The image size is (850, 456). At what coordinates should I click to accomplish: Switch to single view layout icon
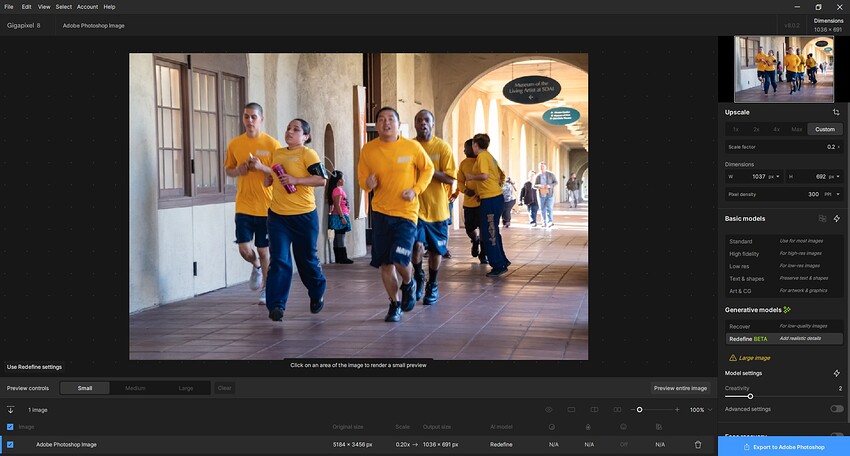571,410
